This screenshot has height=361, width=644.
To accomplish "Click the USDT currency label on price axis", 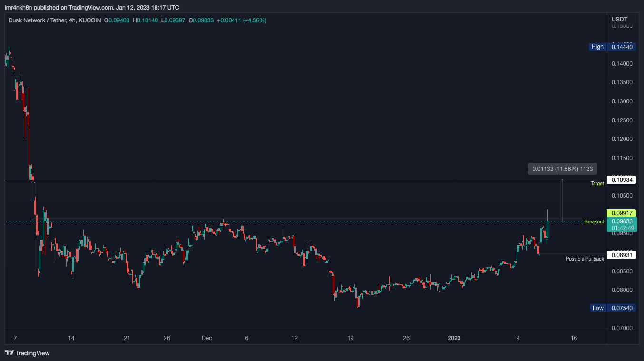I will pyautogui.click(x=619, y=20).
